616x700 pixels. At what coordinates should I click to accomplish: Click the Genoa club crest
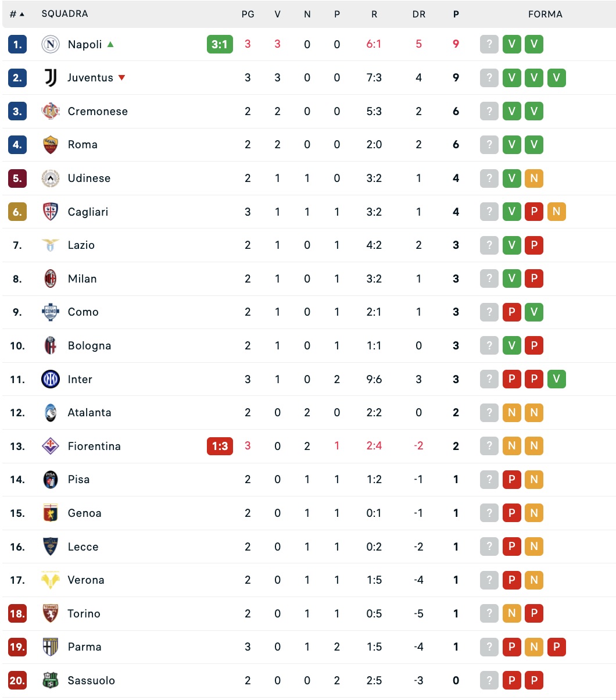tap(51, 513)
